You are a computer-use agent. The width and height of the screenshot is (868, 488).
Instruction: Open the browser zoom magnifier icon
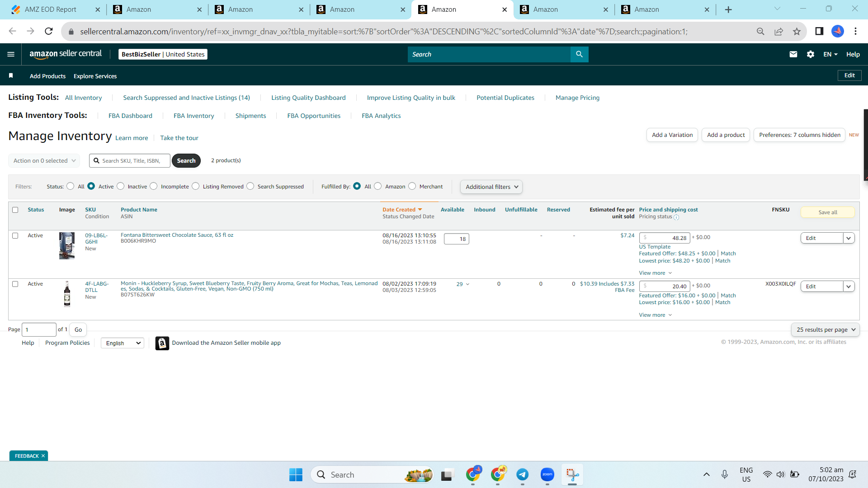point(760,31)
